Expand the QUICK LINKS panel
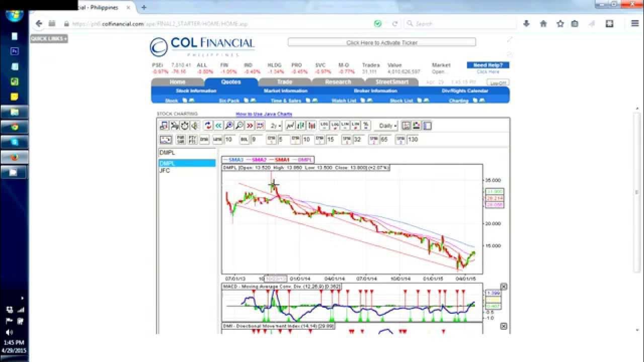644x362 pixels. click(x=49, y=39)
